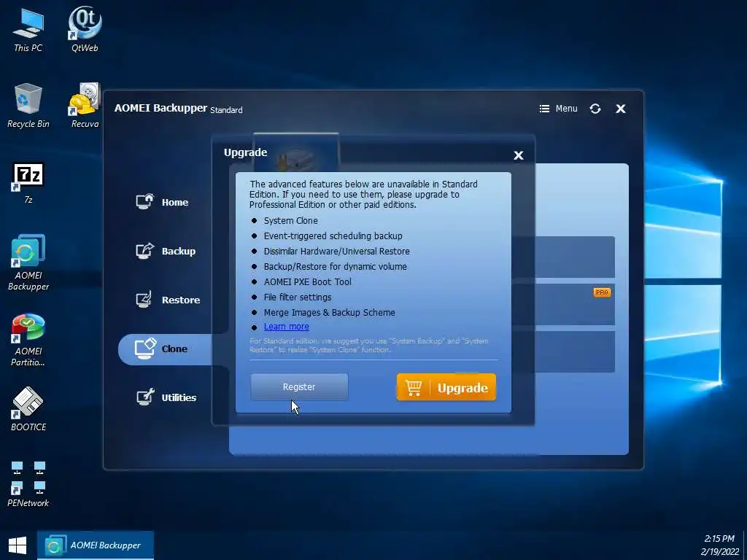The width and height of the screenshot is (747, 560).
Task: Click the Backup sidebar icon
Action: coord(145,251)
